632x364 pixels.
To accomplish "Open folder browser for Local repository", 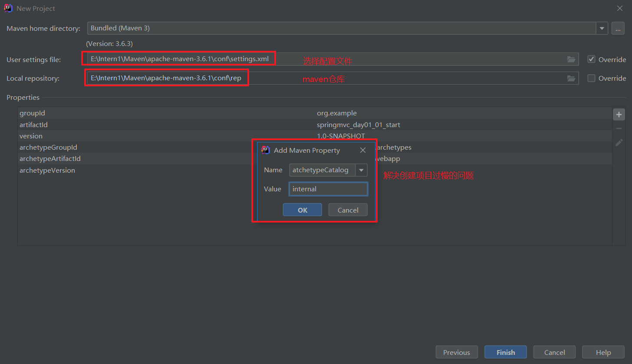I will click(571, 78).
